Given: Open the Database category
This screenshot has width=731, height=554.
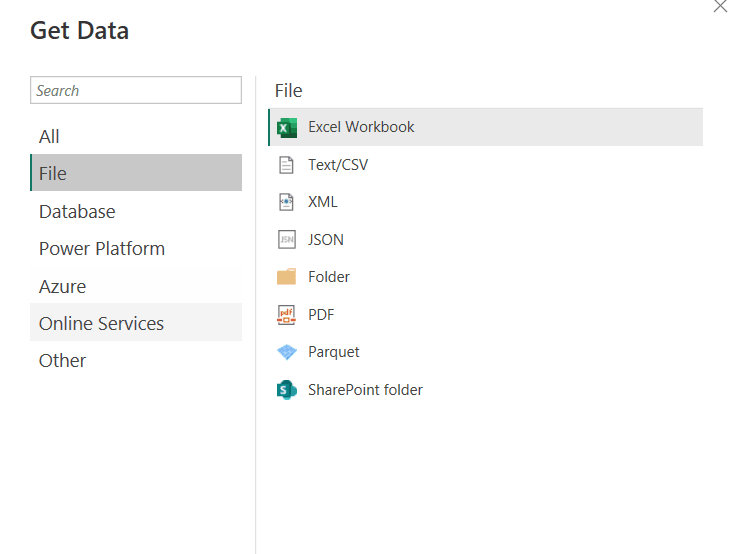Looking at the screenshot, I should pos(136,212).
